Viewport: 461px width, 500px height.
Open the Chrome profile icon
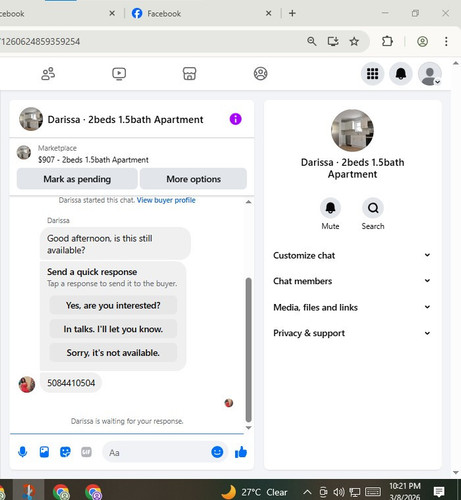[x=422, y=41]
